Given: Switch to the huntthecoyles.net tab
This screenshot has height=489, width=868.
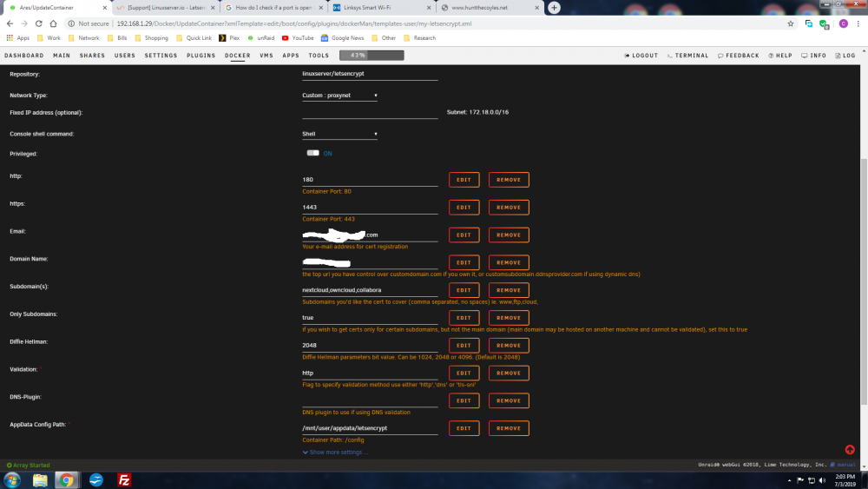Looking at the screenshot, I should 490,8.
